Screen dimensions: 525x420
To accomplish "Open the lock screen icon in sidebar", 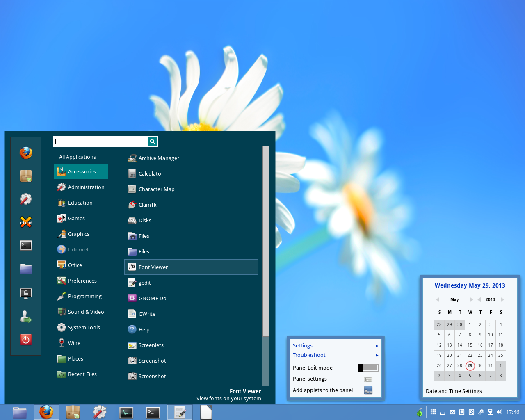I will tap(26, 293).
